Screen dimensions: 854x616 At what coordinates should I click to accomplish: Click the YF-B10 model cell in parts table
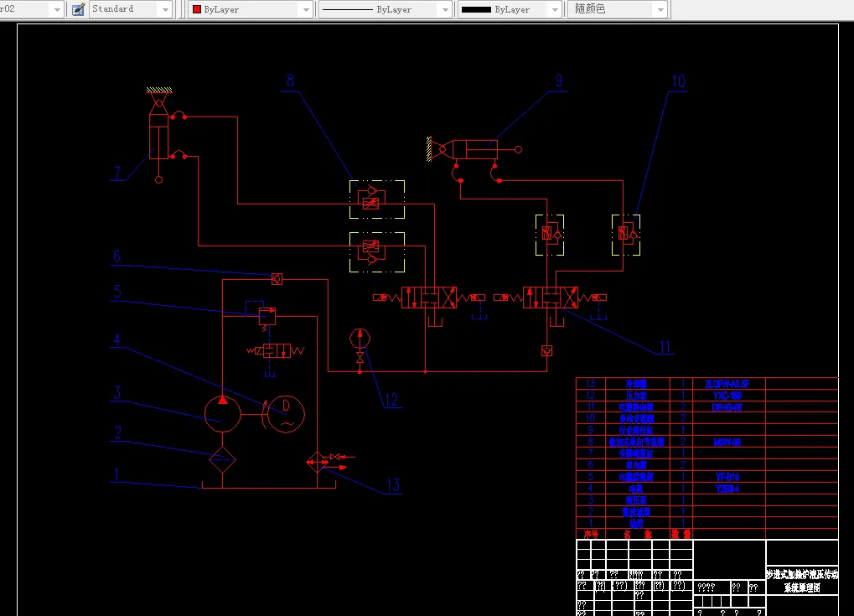point(729,477)
